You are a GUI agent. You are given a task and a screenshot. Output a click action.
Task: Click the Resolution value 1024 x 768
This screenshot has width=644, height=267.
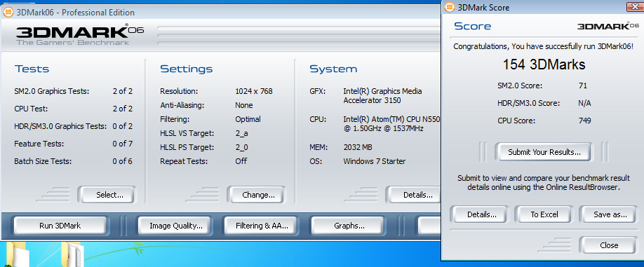pyautogui.click(x=254, y=91)
